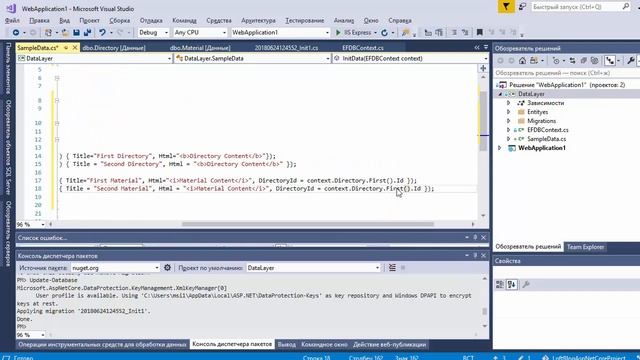Open the Any CPU platform dropdown

point(200,32)
